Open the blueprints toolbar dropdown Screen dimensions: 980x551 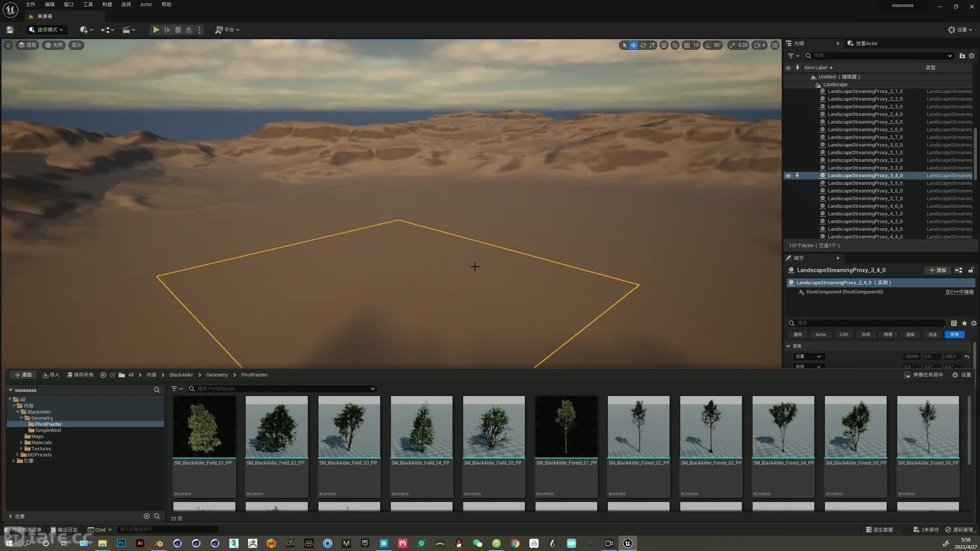coord(108,29)
